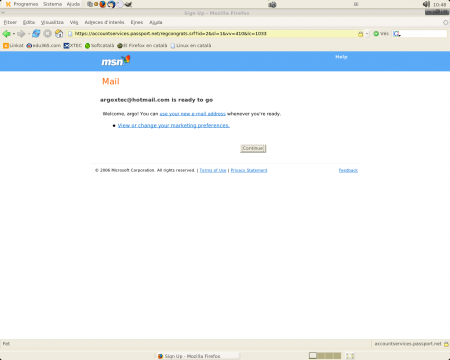Click the URL address field
Viewport: 450px width, 360px height.
[x=215, y=34]
